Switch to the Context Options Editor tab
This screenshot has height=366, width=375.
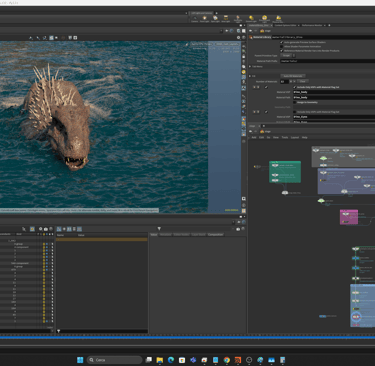[x=285, y=25]
